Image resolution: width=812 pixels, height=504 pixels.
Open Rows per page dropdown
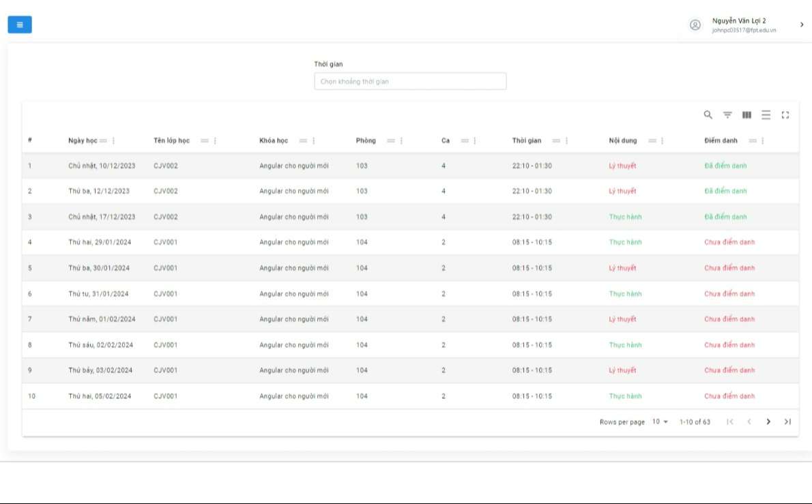pos(660,421)
